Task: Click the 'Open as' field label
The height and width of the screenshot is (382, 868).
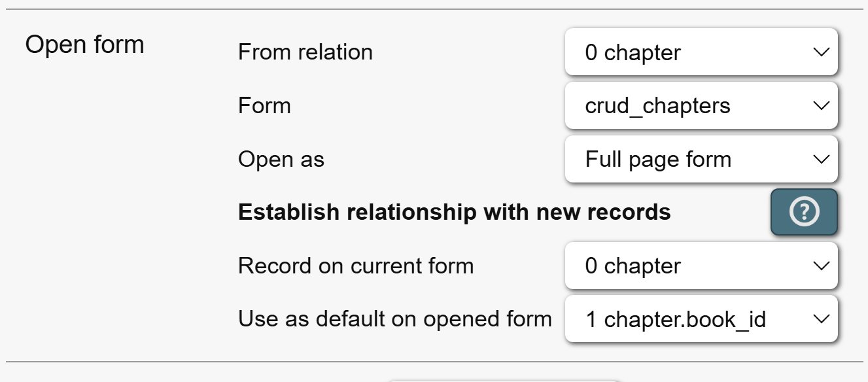Action: tap(281, 160)
